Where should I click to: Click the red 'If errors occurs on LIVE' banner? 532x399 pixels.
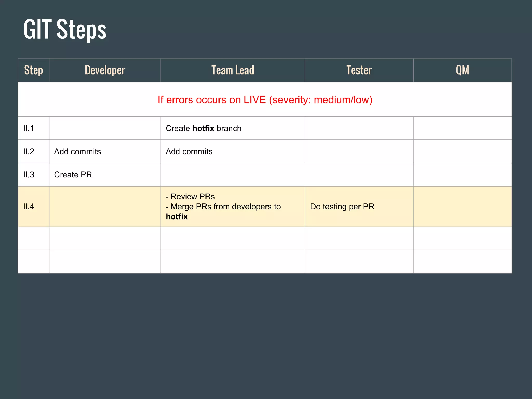(265, 100)
